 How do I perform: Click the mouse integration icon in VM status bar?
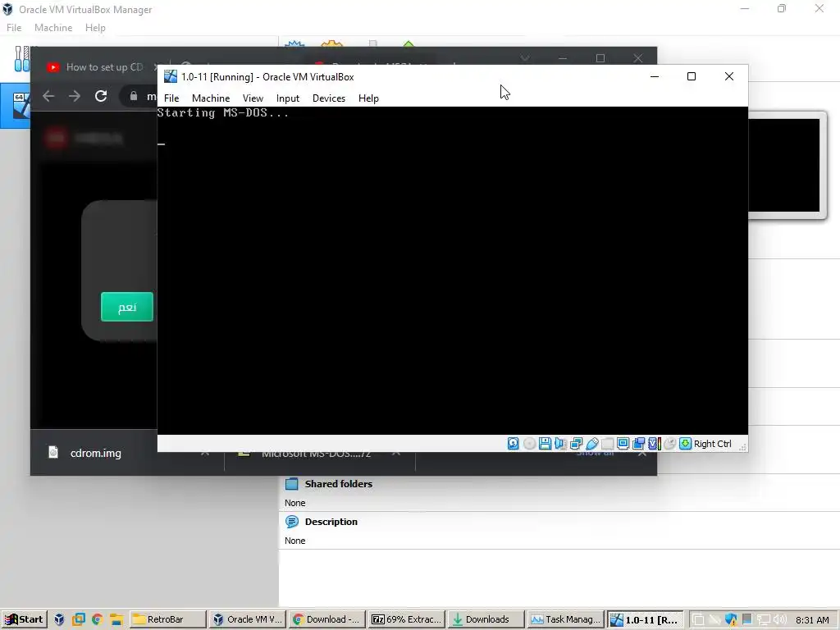[669, 444]
